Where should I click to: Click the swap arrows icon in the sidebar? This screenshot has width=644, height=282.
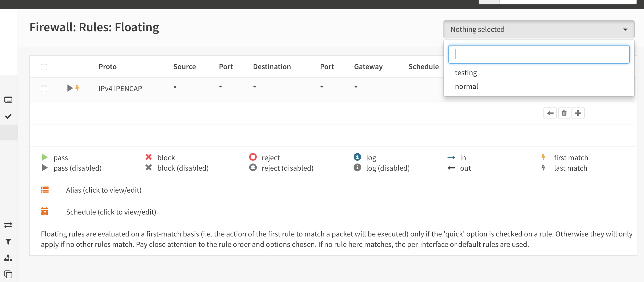[x=8, y=225]
